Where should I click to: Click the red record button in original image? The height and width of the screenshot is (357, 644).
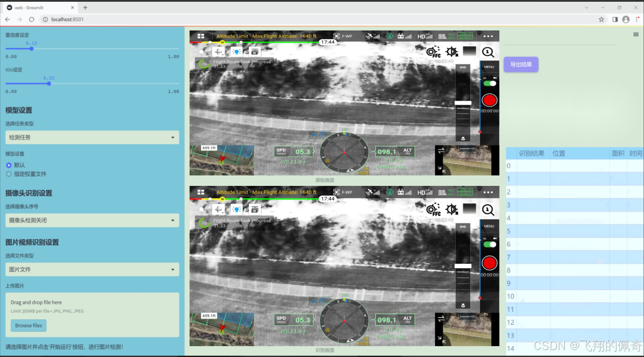point(489,100)
